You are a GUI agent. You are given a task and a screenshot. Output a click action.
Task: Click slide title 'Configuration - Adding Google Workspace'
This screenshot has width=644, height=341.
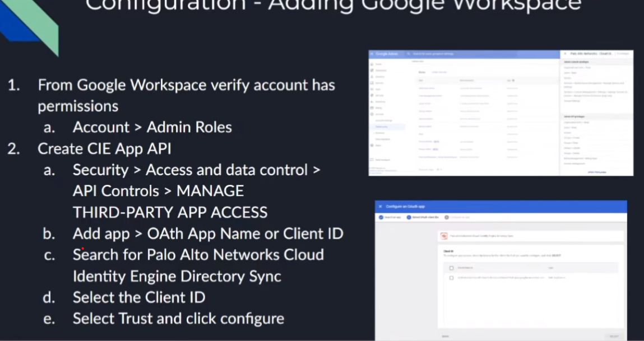coord(333,5)
